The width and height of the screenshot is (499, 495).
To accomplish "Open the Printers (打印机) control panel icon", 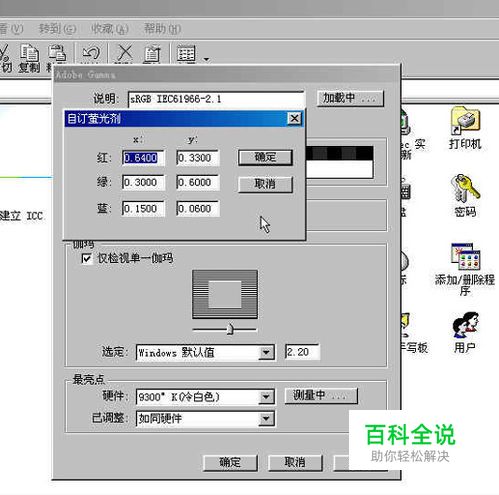I will click(x=465, y=128).
